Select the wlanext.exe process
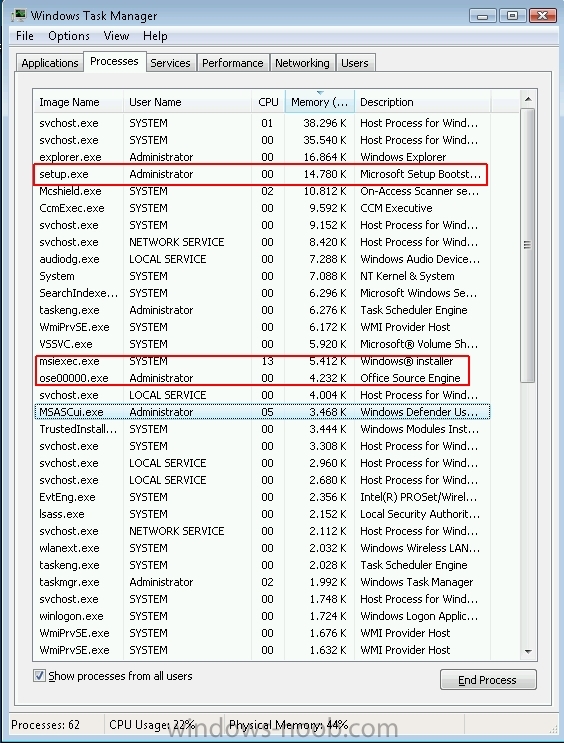The height and width of the screenshot is (743, 564). [x=262, y=548]
